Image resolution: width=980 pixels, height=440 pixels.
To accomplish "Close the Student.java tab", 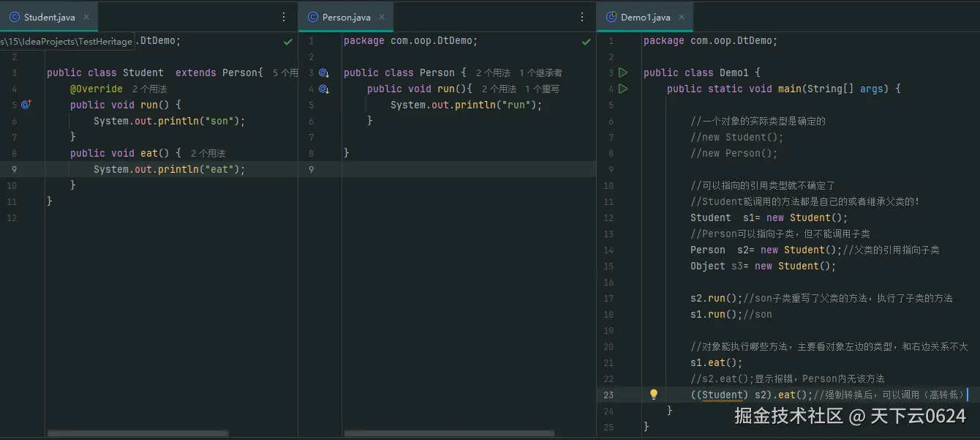I will pyautogui.click(x=86, y=17).
